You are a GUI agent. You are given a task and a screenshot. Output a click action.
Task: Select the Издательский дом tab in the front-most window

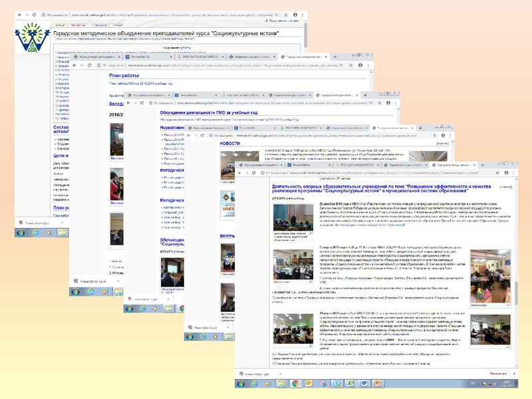point(399,164)
